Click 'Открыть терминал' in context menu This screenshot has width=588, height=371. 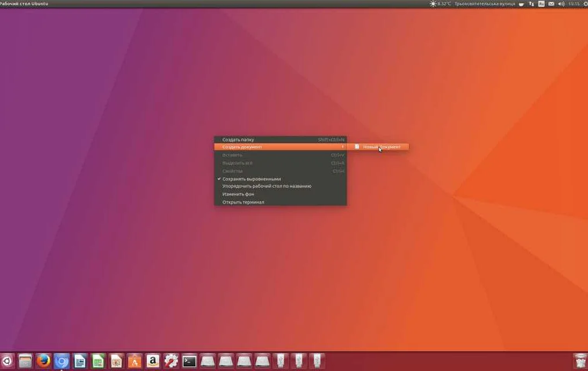243,202
